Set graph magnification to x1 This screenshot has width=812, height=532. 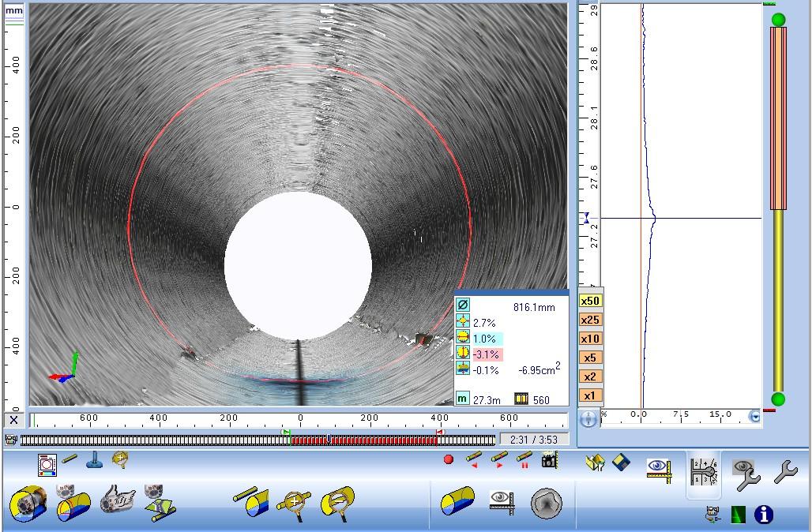click(x=590, y=396)
